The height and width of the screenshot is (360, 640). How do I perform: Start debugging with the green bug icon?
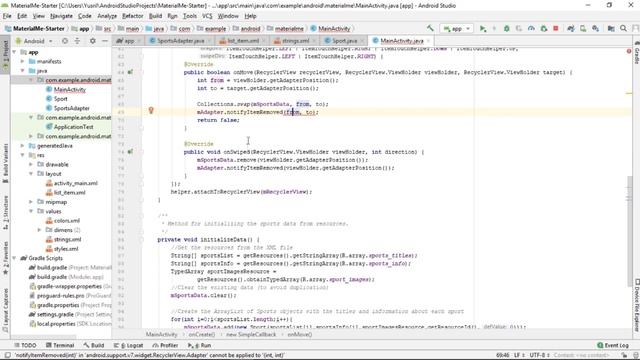507,29
